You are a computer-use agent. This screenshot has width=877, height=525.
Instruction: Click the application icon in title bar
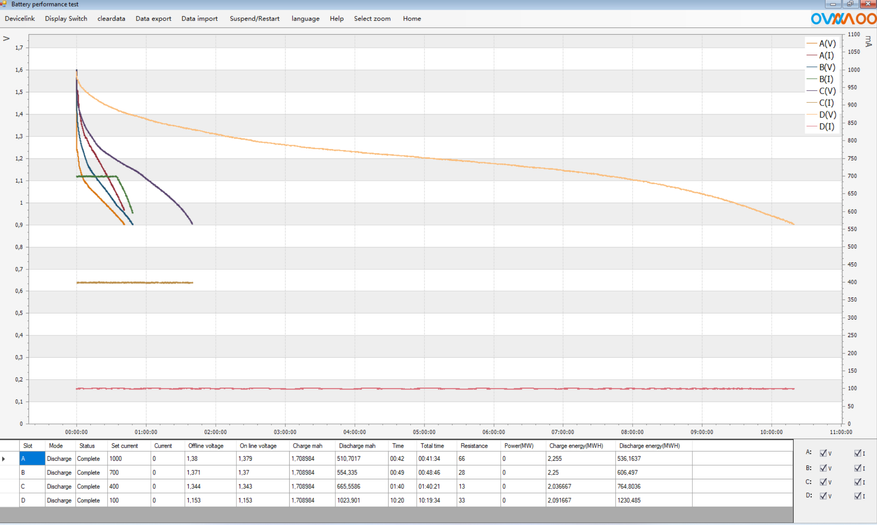pyautogui.click(x=4, y=4)
